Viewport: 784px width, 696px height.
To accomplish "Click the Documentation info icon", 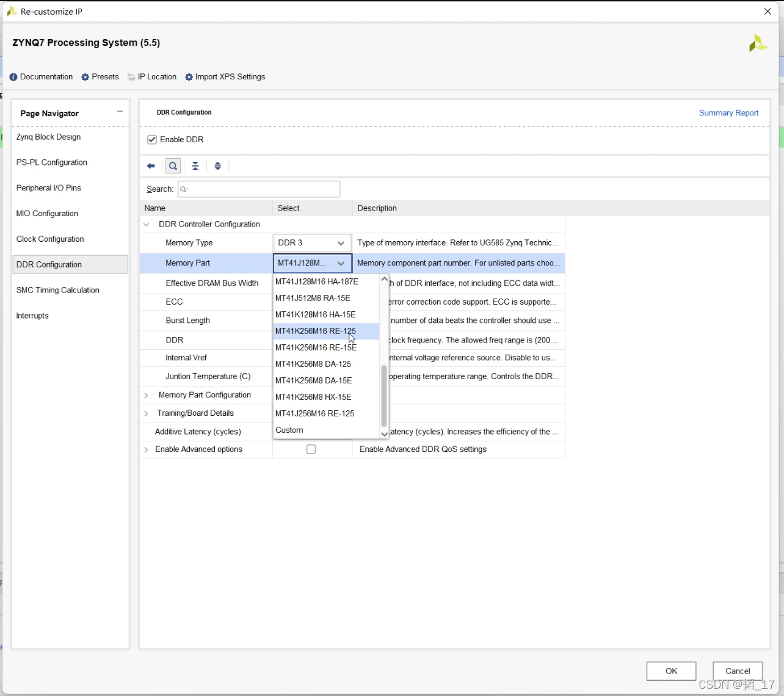I will tap(13, 77).
